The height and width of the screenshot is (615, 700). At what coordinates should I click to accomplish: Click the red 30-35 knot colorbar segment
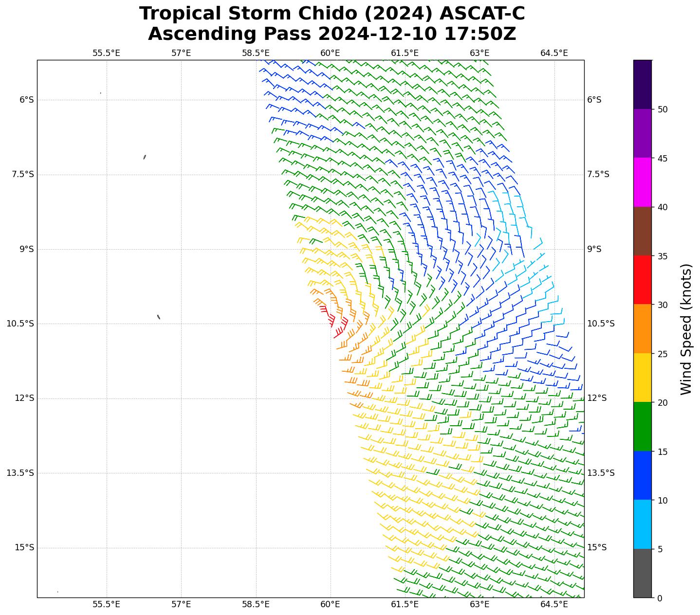pyautogui.click(x=642, y=280)
